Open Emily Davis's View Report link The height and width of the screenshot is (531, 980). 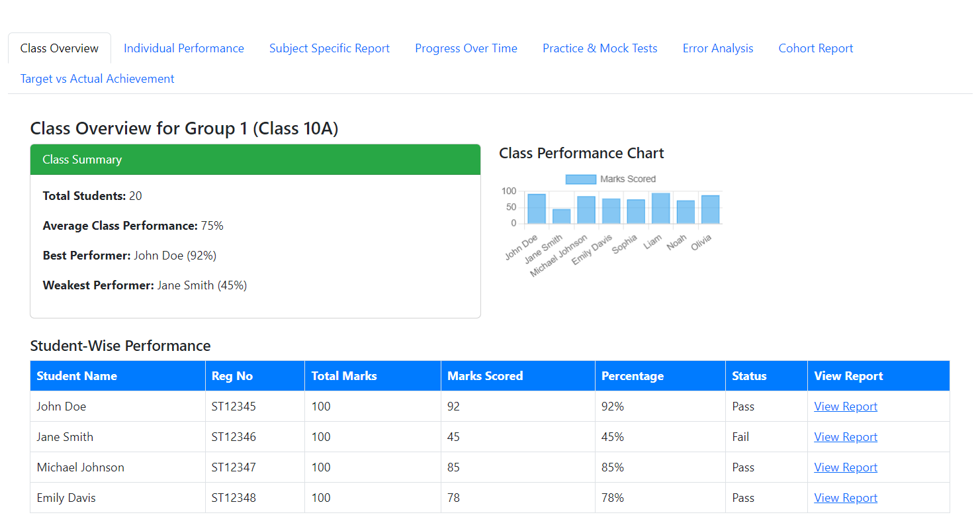[845, 497]
